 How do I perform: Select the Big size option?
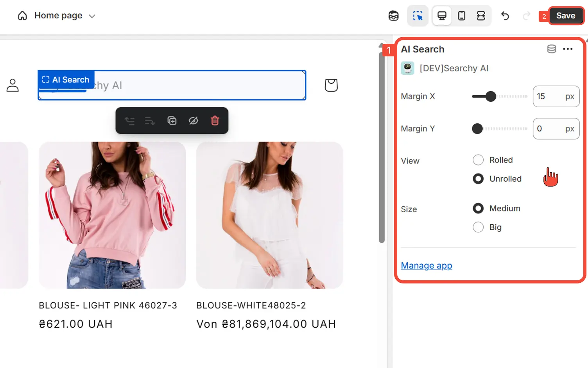(478, 227)
